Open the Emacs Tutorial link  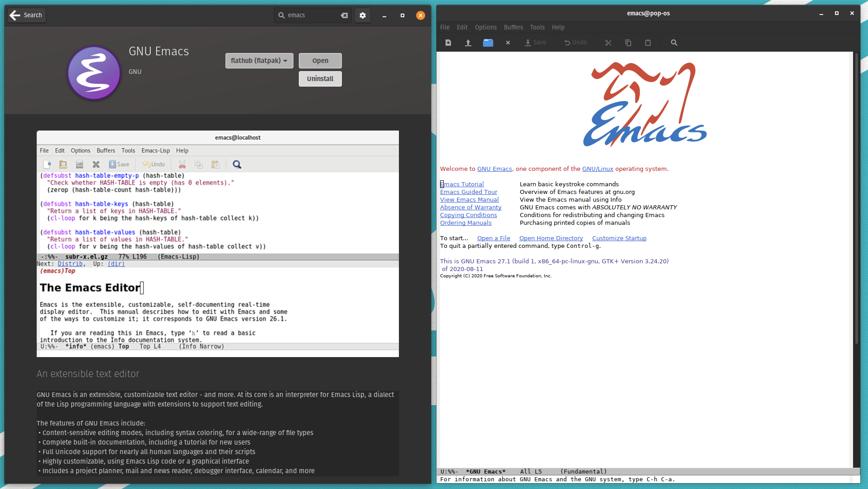461,184
